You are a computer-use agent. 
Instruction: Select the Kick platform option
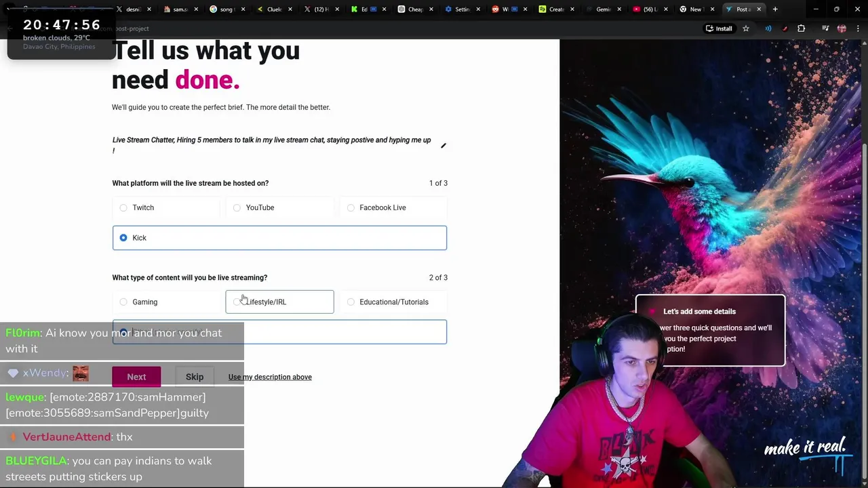click(x=279, y=238)
